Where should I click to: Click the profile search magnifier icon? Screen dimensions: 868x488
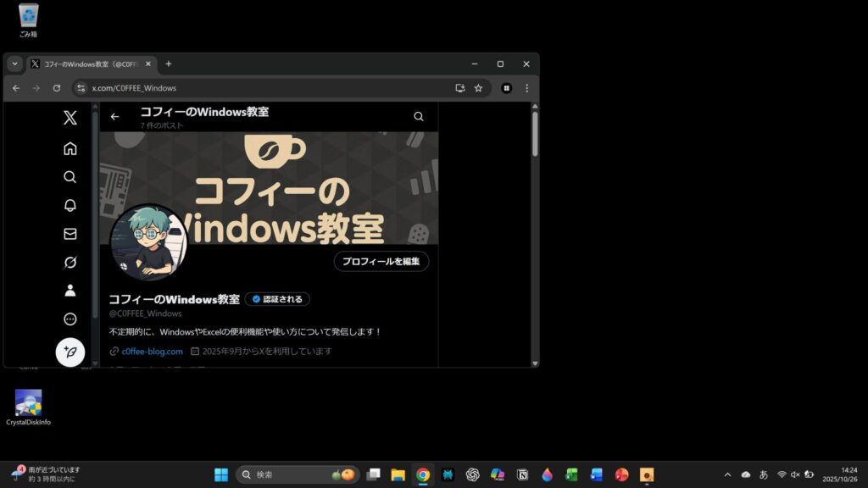418,117
